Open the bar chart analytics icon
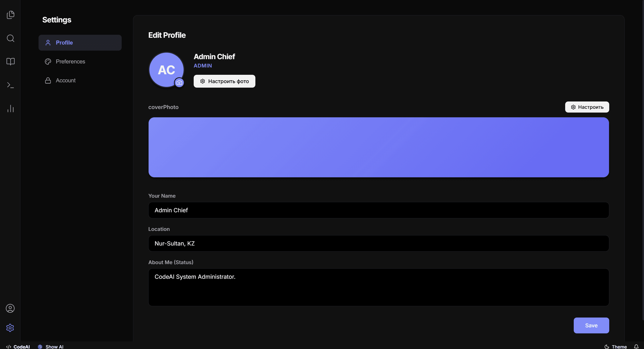 [10, 109]
